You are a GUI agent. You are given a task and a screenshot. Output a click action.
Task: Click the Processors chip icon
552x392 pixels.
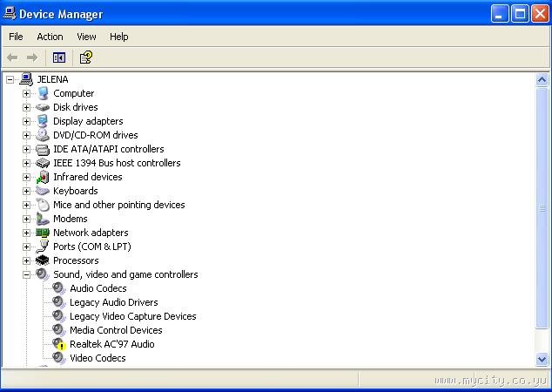tap(43, 260)
